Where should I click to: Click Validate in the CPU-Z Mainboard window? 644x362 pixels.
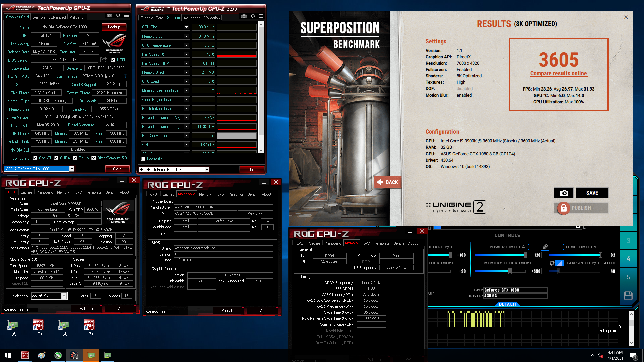(x=228, y=311)
